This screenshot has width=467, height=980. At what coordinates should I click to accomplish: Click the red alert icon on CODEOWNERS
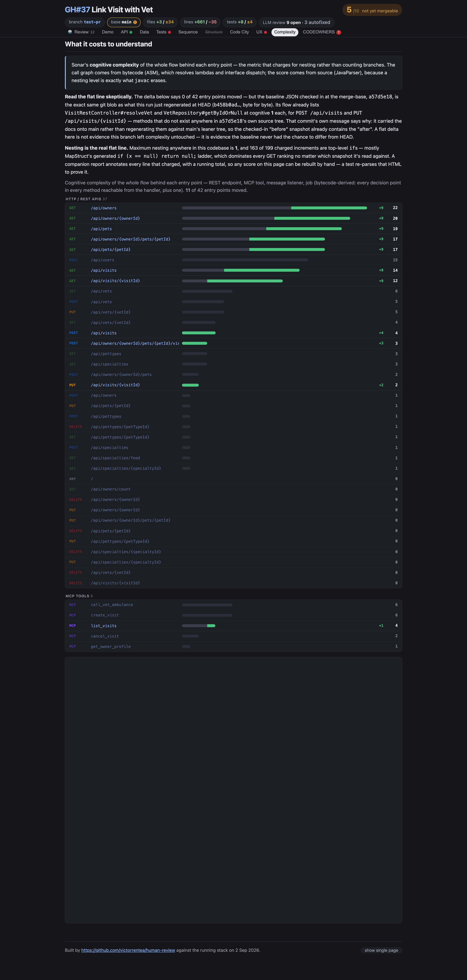coord(339,32)
